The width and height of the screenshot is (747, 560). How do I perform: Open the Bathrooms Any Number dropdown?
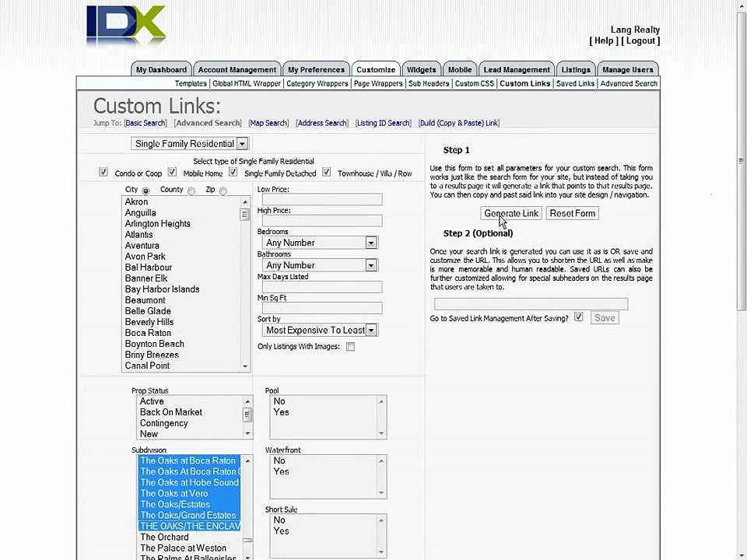coord(320,264)
